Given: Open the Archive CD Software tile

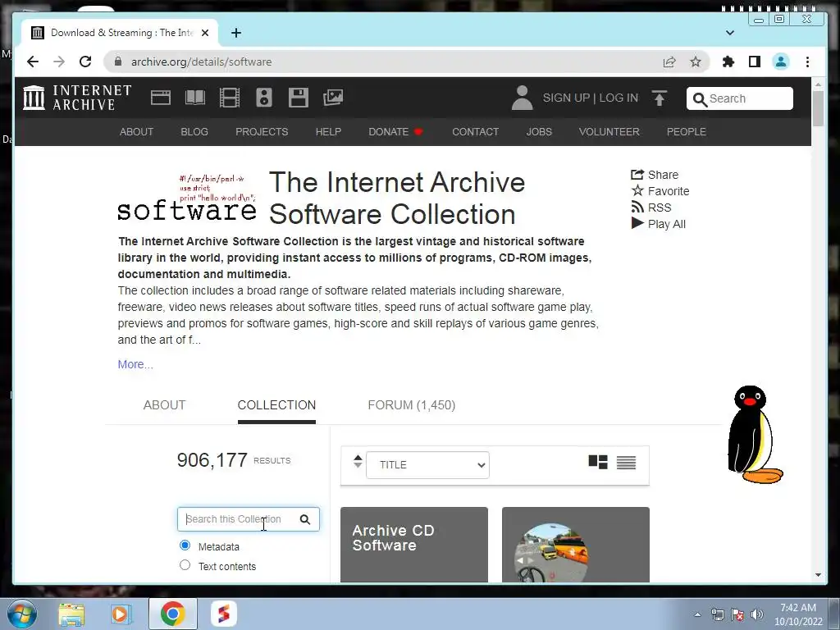Looking at the screenshot, I should coord(414,545).
